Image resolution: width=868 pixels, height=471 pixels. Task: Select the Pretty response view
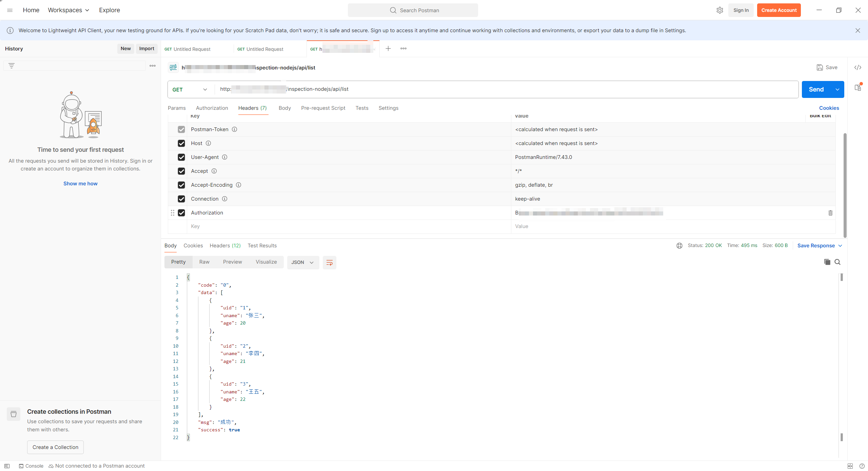coord(178,262)
